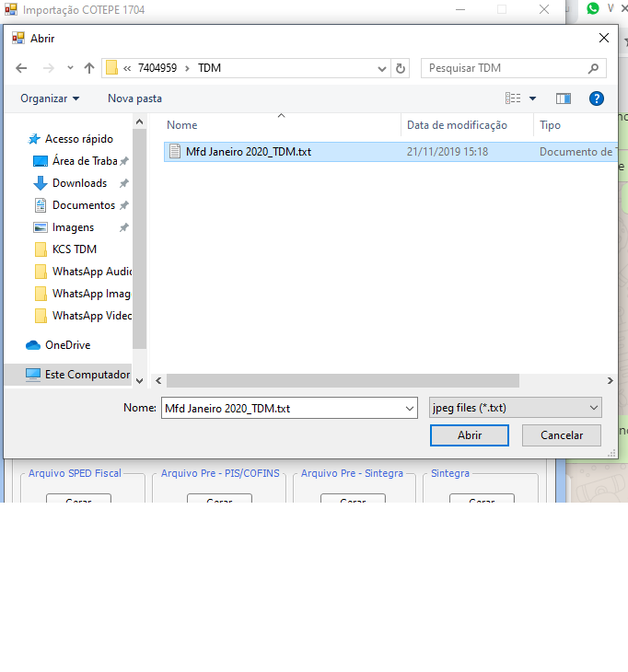
Task: Click the text file icon
Action: pos(174,151)
